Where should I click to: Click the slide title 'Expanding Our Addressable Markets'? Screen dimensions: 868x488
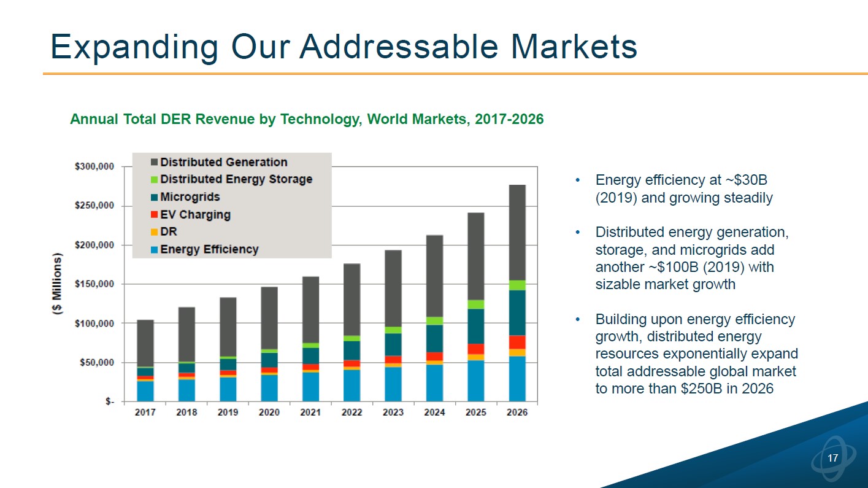344,46
